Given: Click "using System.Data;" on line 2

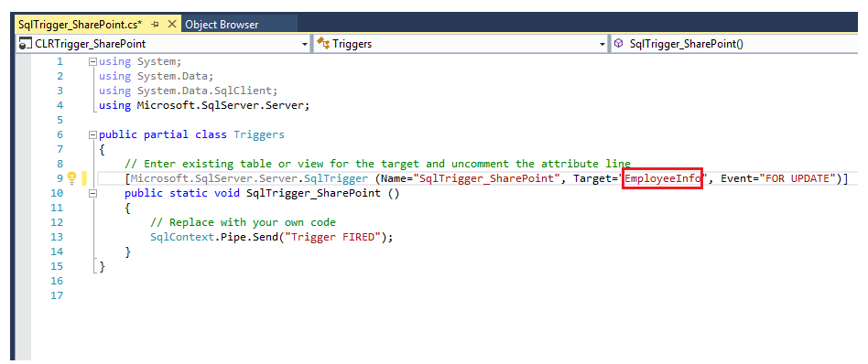Looking at the screenshot, I should (x=156, y=76).
